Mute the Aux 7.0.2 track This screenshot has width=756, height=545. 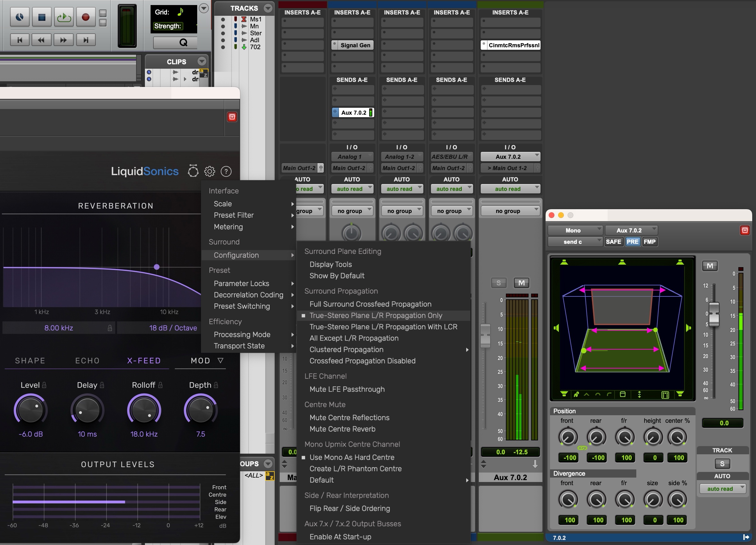click(x=521, y=283)
